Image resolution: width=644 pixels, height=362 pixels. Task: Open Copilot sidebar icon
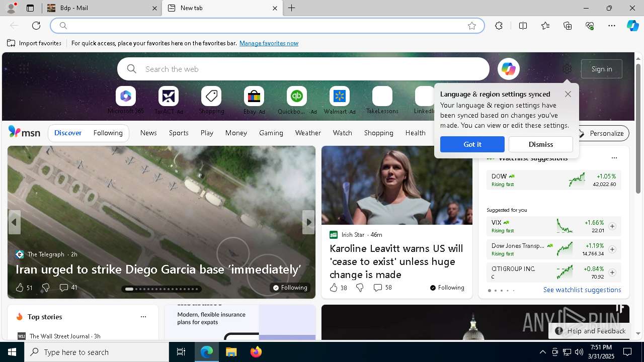(632, 26)
